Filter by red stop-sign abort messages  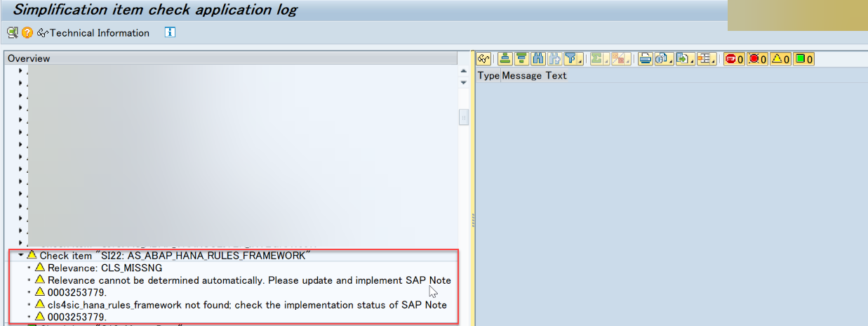[x=734, y=59]
